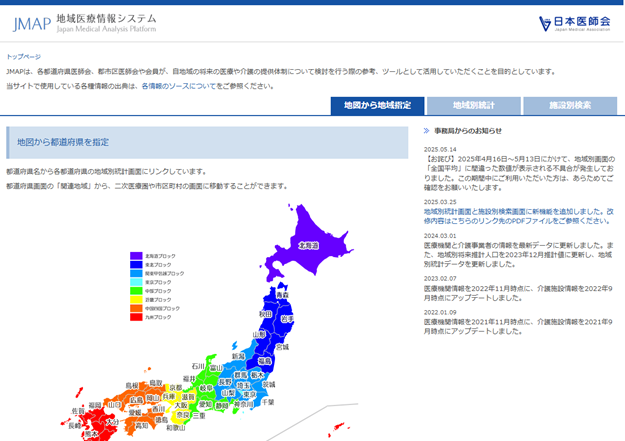Choose 大分 on the map

(x=112, y=421)
